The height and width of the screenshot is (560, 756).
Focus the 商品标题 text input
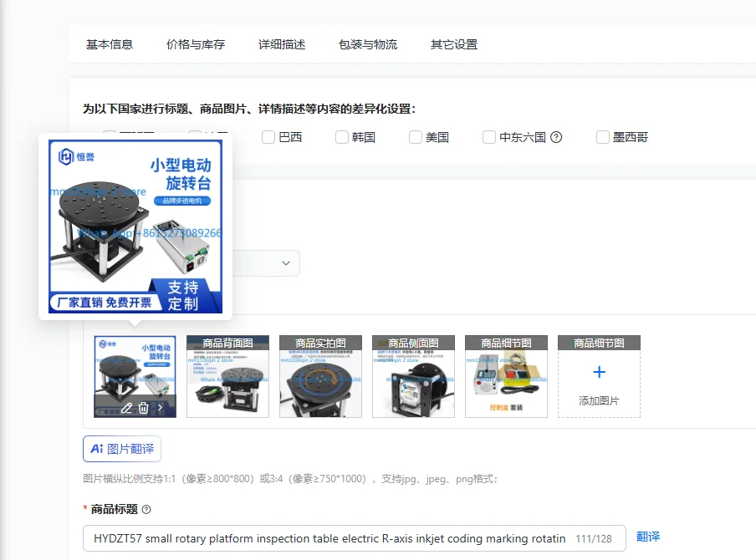pyautogui.click(x=355, y=538)
